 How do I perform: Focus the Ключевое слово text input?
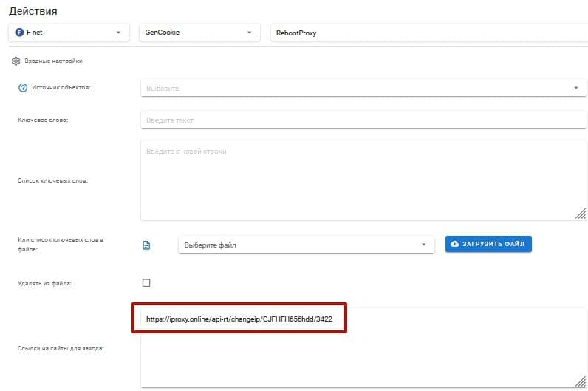point(362,120)
